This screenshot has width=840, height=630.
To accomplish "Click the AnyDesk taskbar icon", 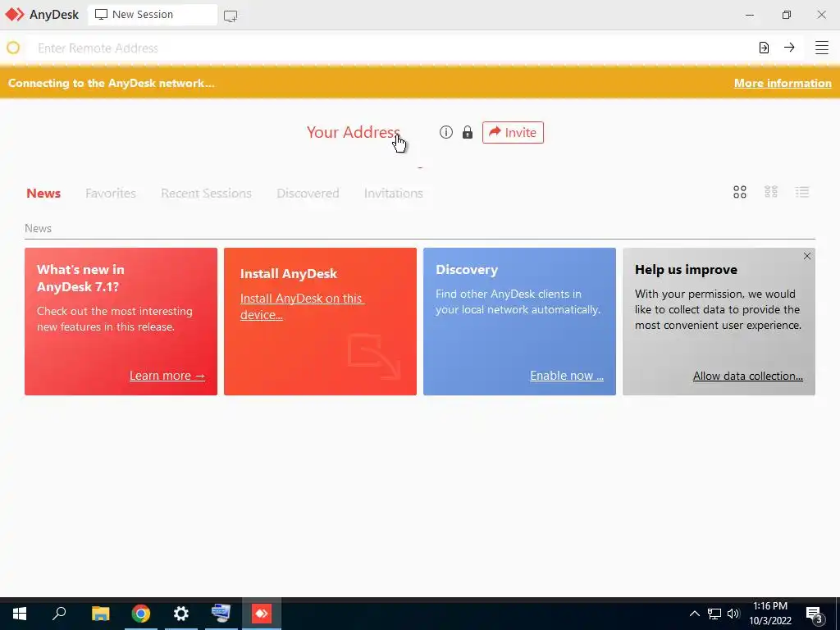I will click(262, 614).
